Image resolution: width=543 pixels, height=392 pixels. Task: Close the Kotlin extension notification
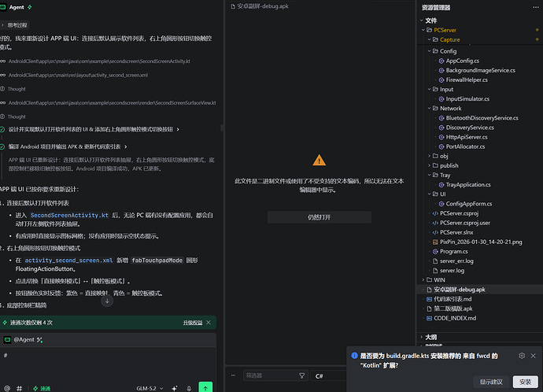coord(534,356)
